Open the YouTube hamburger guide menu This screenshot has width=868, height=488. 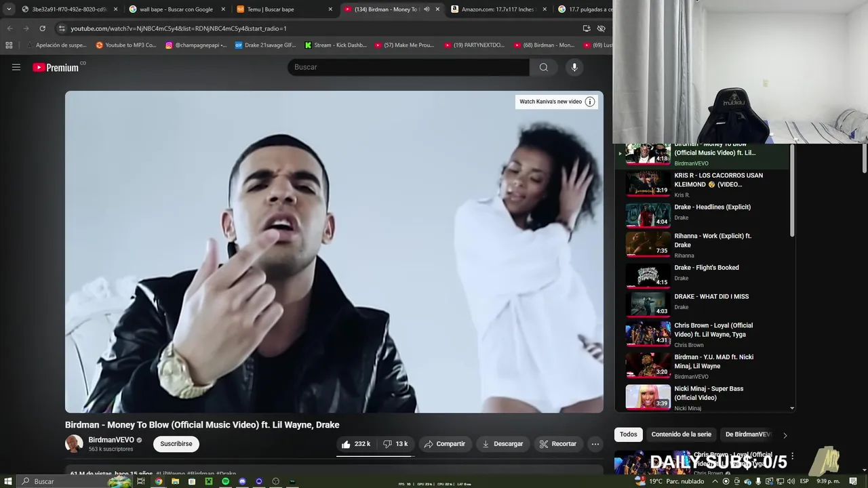pyautogui.click(x=16, y=67)
